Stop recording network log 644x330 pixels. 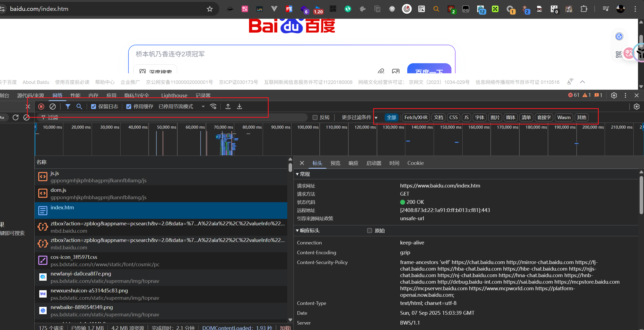click(x=41, y=107)
